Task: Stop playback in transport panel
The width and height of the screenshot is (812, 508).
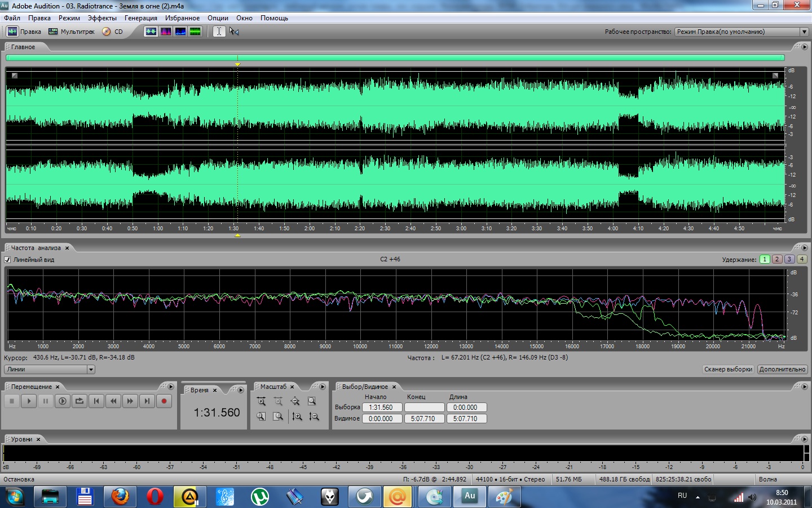Action: (x=12, y=401)
